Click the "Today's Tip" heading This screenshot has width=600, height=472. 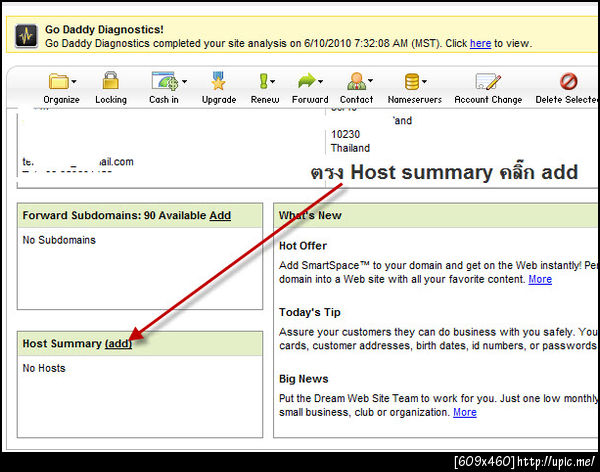[310, 312]
